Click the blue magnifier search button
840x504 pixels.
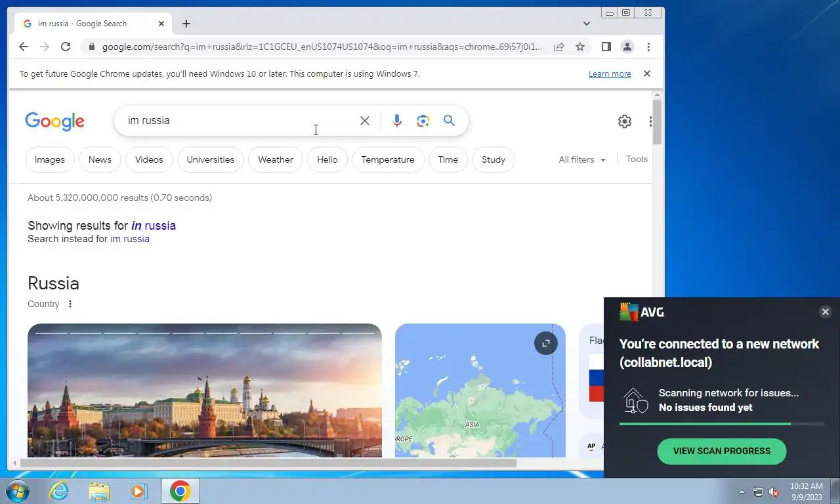449,121
